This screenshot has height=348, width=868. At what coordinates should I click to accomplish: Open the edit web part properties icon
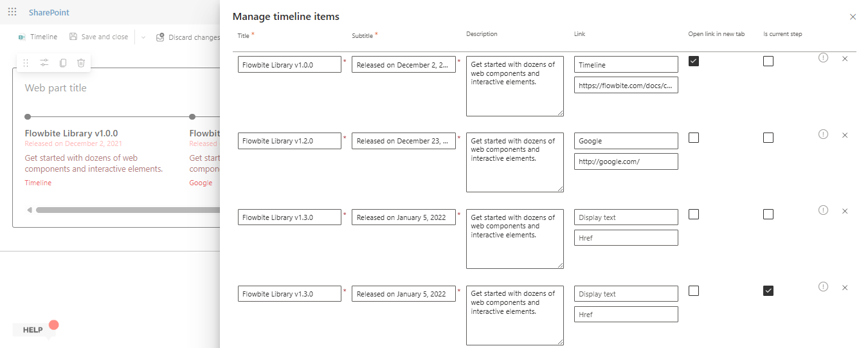44,63
